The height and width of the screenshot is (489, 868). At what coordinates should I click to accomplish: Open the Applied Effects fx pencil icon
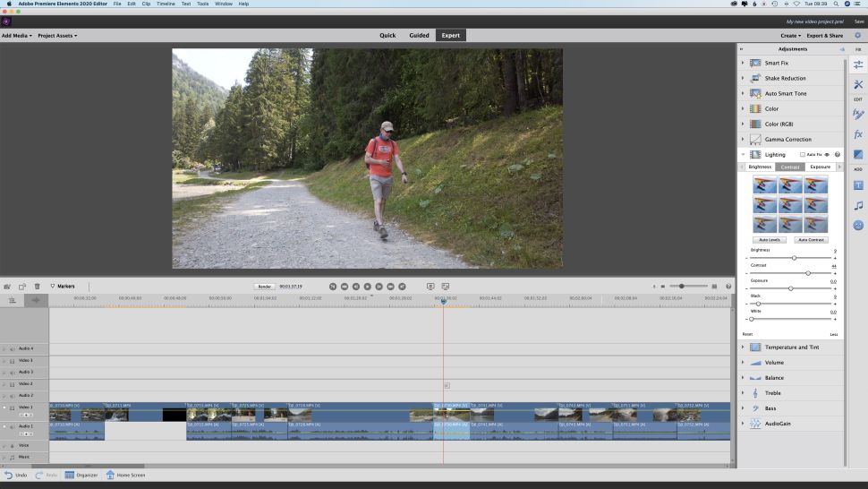(858, 114)
